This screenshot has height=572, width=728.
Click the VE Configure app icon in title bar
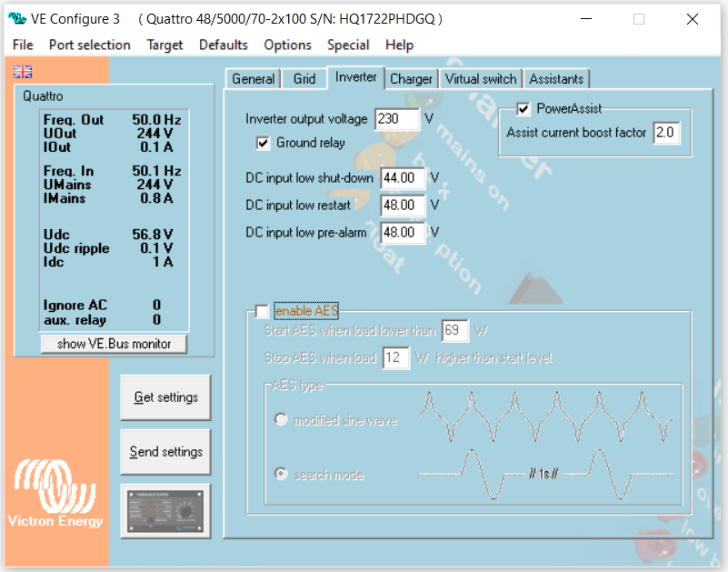[17, 18]
